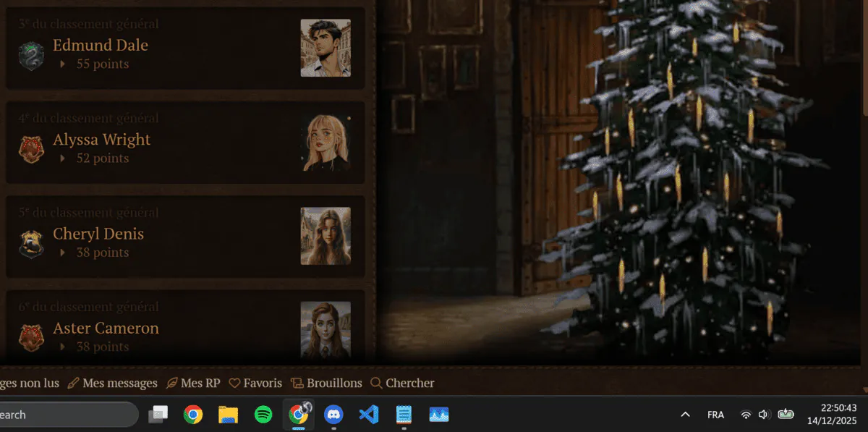Image resolution: width=868 pixels, height=432 pixels.
Task: Expand the arrow next to 55 points
Action: coord(63,64)
